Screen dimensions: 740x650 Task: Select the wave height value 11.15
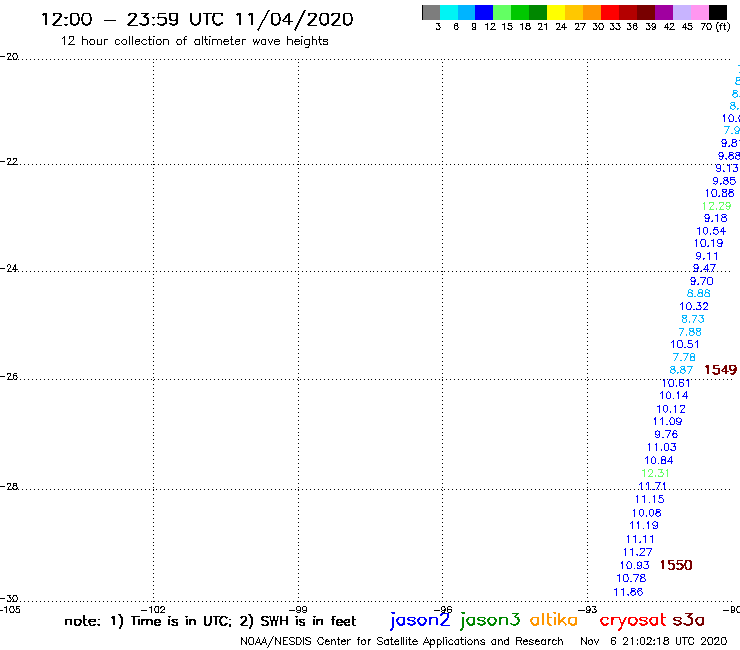[649, 499]
